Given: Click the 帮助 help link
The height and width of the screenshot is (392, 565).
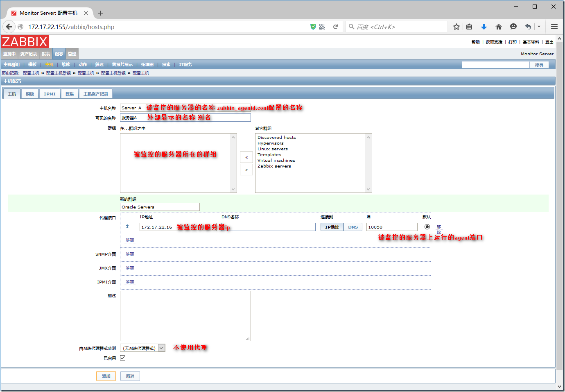Looking at the screenshot, I should coord(475,42).
